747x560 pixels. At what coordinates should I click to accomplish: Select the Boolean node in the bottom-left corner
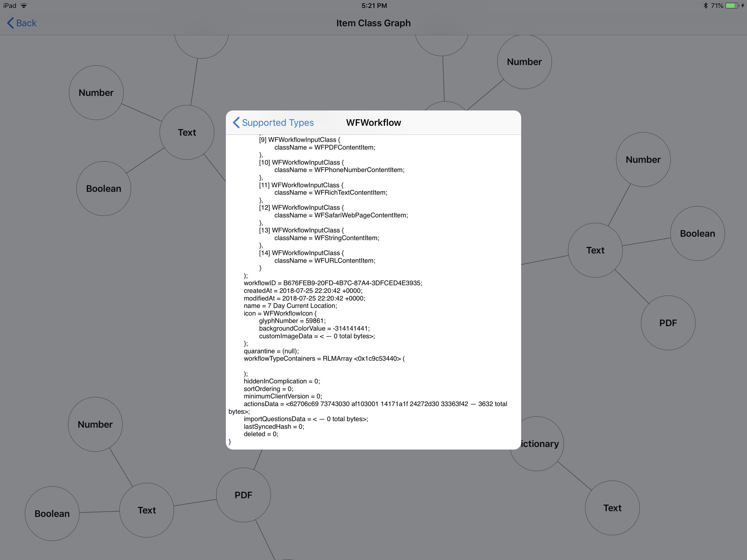click(x=52, y=514)
